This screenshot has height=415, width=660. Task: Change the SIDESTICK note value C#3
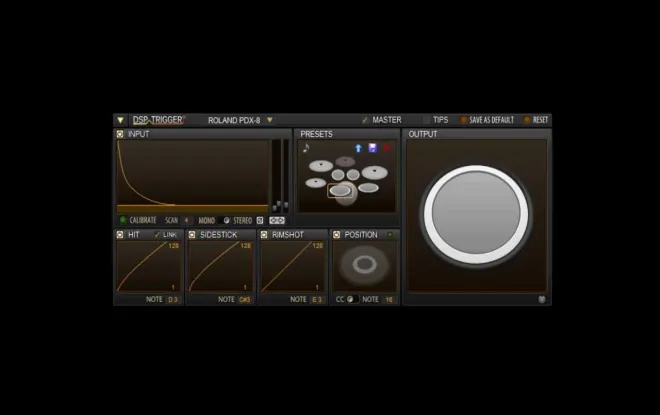point(245,300)
